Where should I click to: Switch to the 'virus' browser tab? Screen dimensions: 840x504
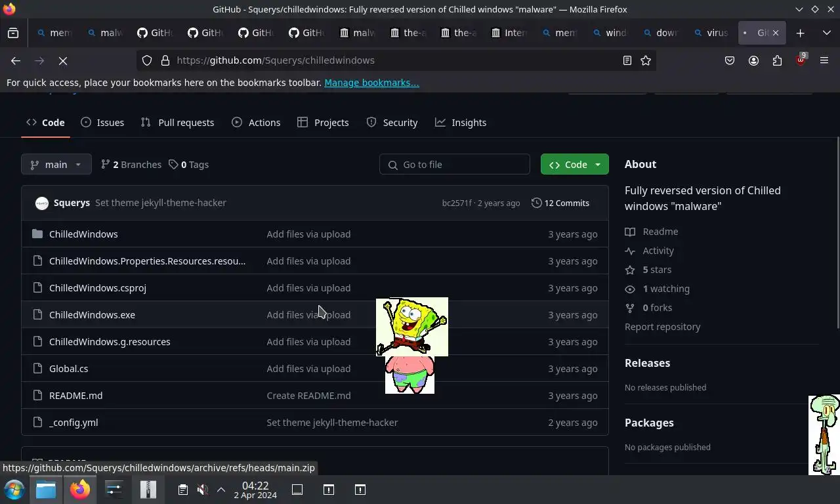(x=711, y=33)
